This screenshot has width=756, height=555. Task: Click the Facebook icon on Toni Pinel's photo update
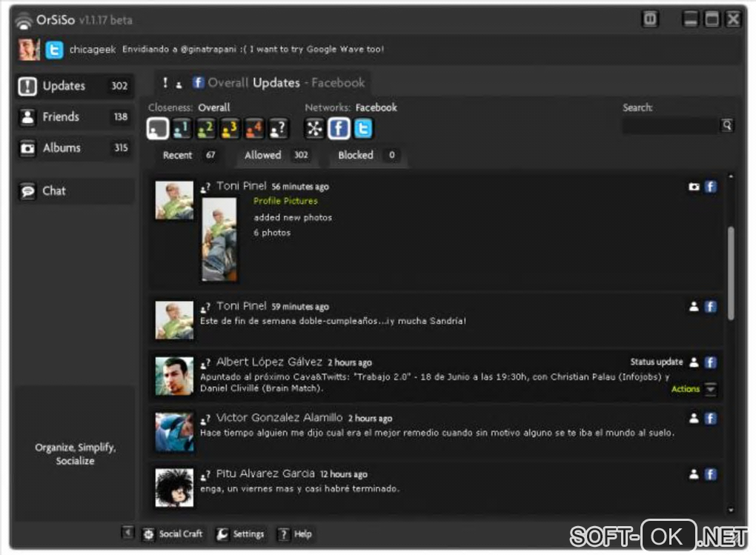point(711,187)
